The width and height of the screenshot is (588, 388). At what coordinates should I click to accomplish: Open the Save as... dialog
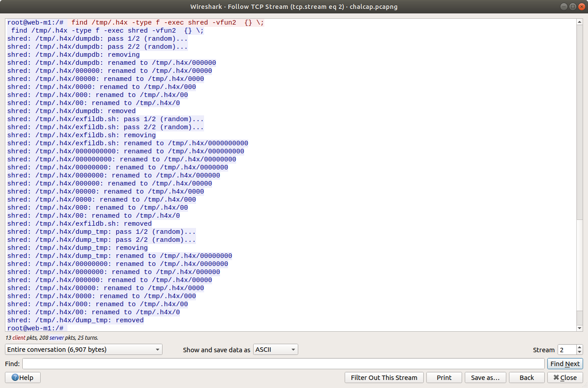(x=485, y=378)
